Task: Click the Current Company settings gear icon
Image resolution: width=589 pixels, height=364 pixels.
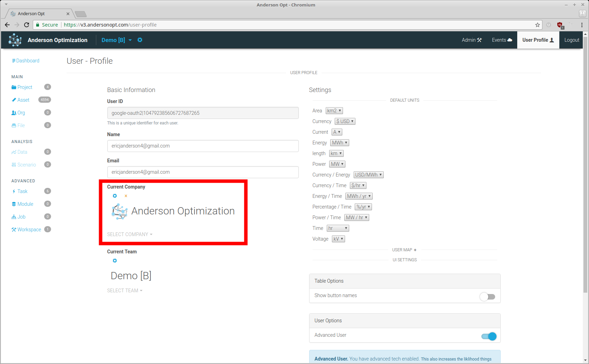Action: click(115, 196)
